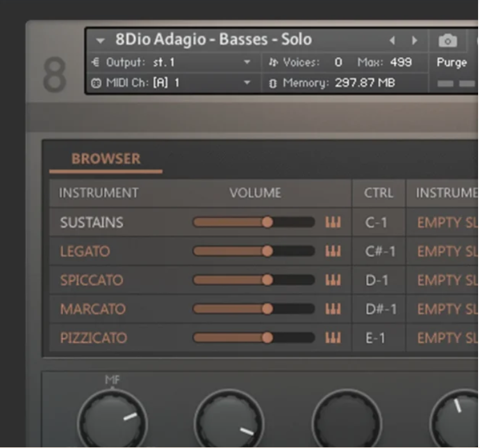Click keyboard icon in SPICCATO row
This screenshot has height=448, width=480.
pyautogui.click(x=333, y=280)
